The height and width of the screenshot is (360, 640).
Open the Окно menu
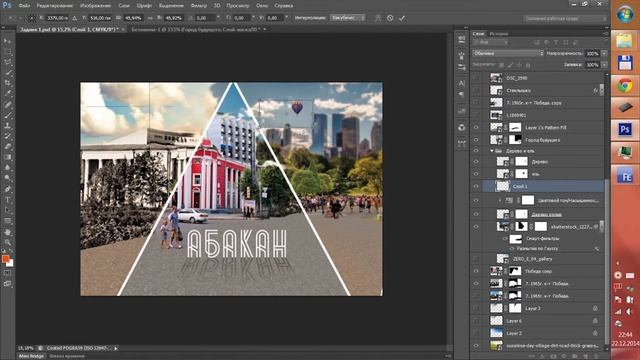pyautogui.click(x=262, y=6)
